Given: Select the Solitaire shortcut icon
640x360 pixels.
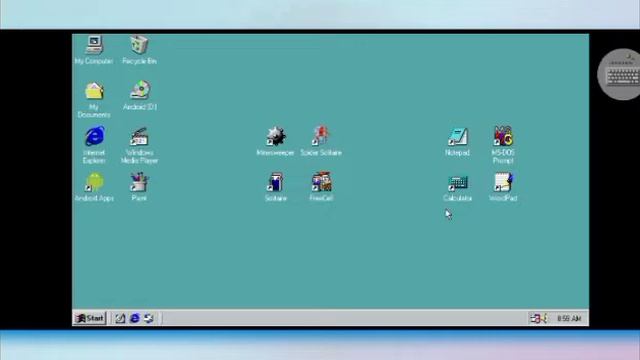Looking at the screenshot, I should [276, 182].
